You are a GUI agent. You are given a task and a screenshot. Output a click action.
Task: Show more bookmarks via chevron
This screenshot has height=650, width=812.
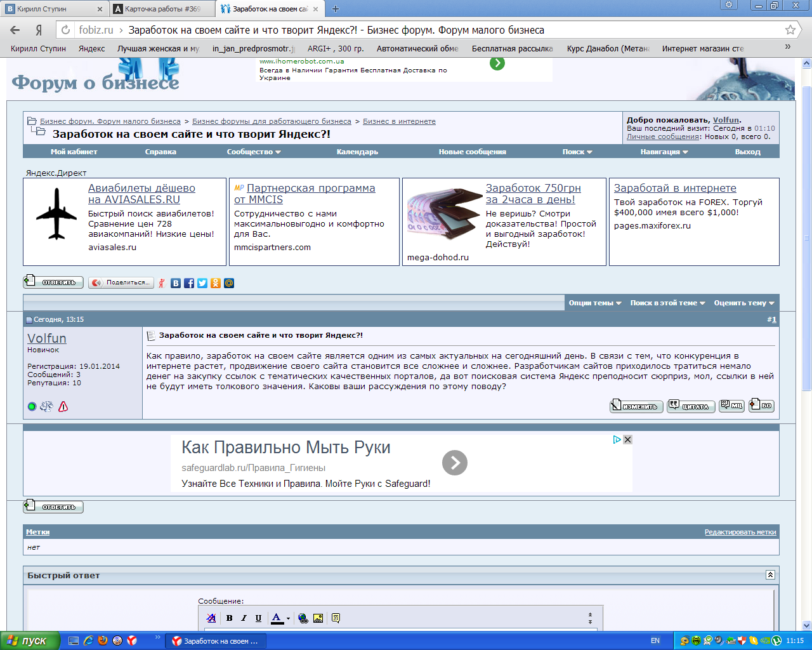click(788, 47)
